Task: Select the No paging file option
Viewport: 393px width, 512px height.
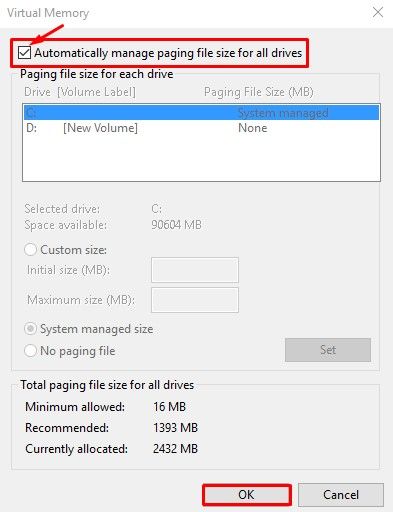Action: click(x=30, y=351)
